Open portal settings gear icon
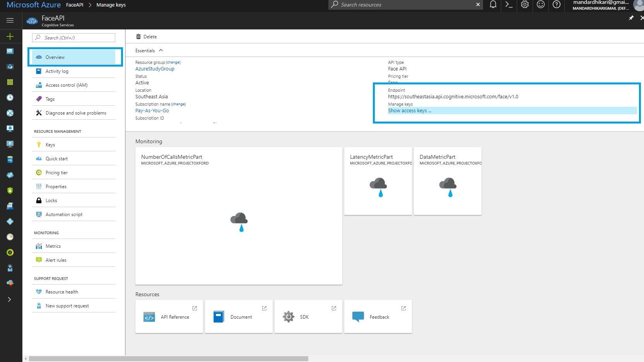 pyautogui.click(x=524, y=5)
